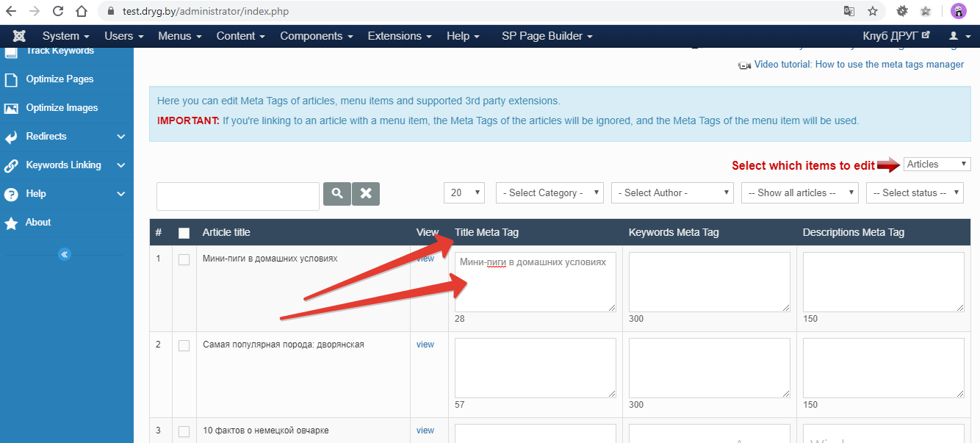Expand the Redirects sidebar section
Screen dimensions: 980x443
(x=121, y=137)
